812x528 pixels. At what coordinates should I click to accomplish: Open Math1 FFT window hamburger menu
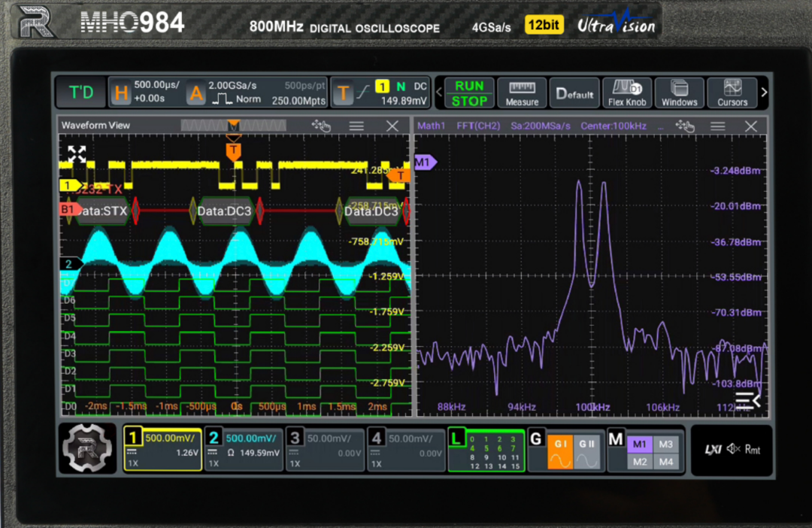coord(718,126)
